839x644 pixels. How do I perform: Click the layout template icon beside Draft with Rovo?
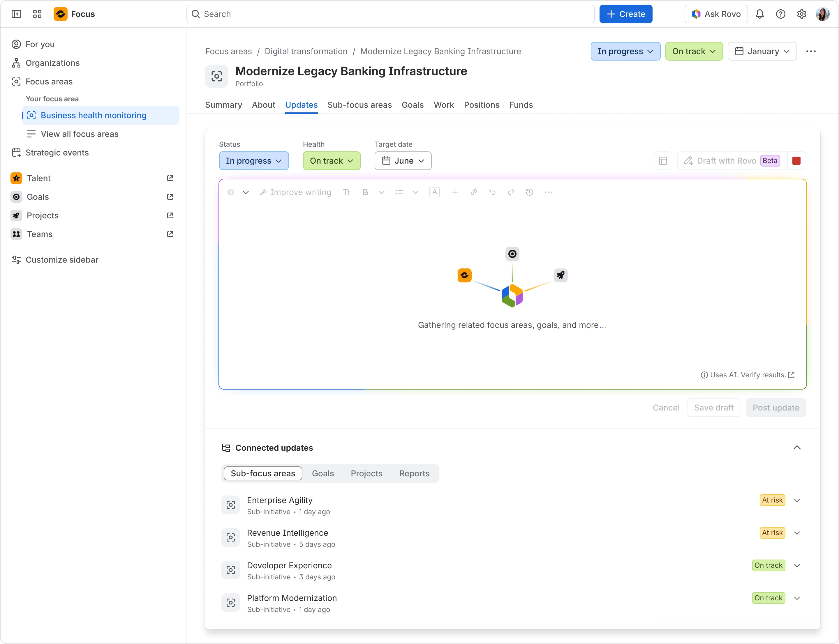pyautogui.click(x=663, y=161)
